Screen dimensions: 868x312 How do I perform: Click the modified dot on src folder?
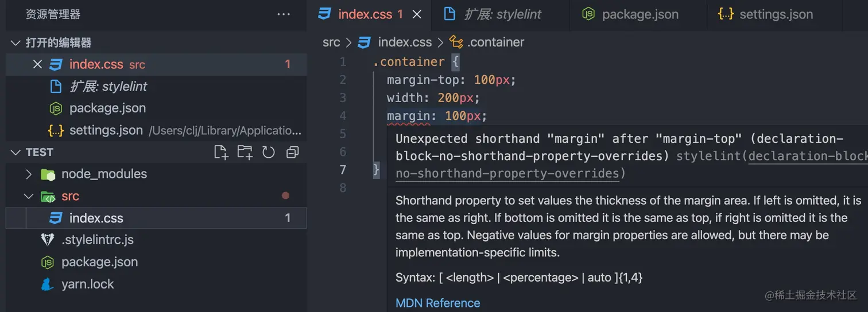pos(285,196)
